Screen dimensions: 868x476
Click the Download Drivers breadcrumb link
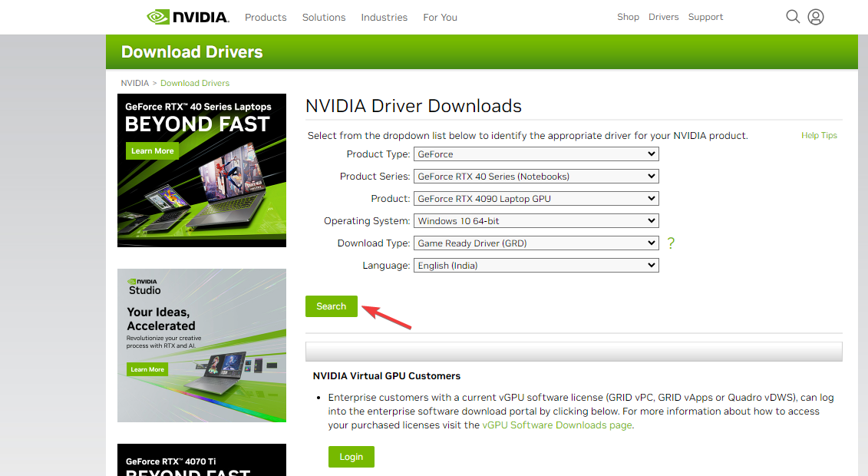pyautogui.click(x=195, y=83)
